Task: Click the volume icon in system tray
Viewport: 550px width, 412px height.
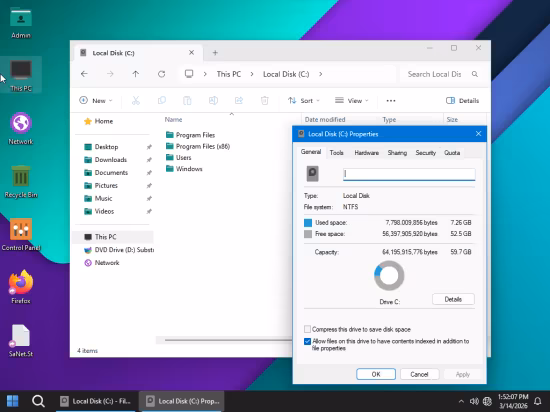Action: (x=474, y=401)
